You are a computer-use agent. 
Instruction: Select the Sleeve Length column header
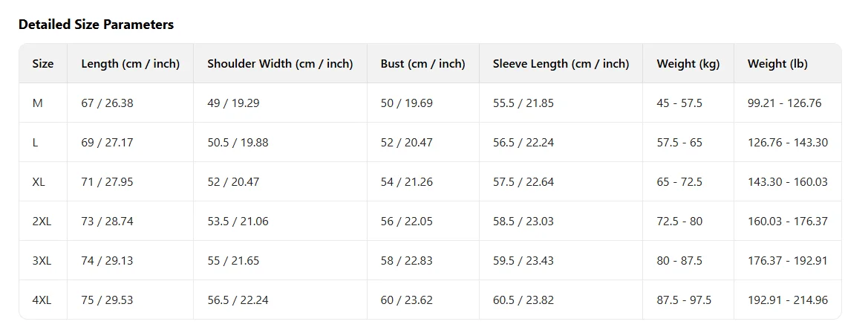(x=561, y=64)
